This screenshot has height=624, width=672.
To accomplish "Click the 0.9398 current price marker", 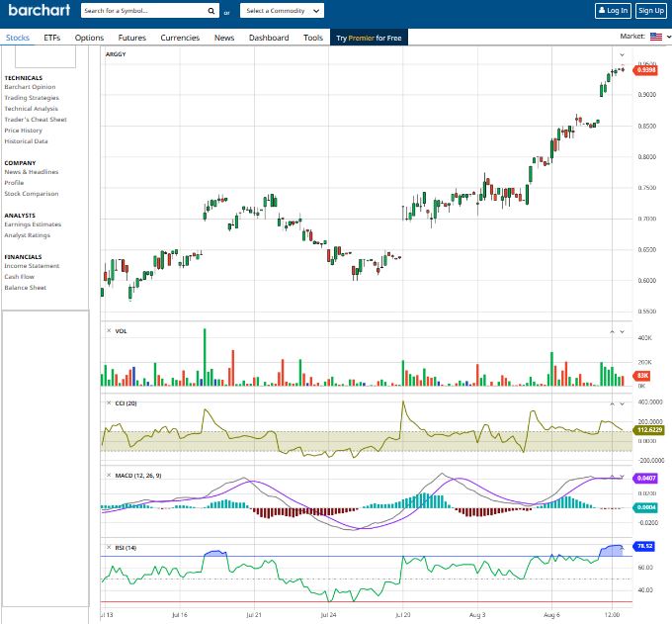I will [x=645, y=70].
